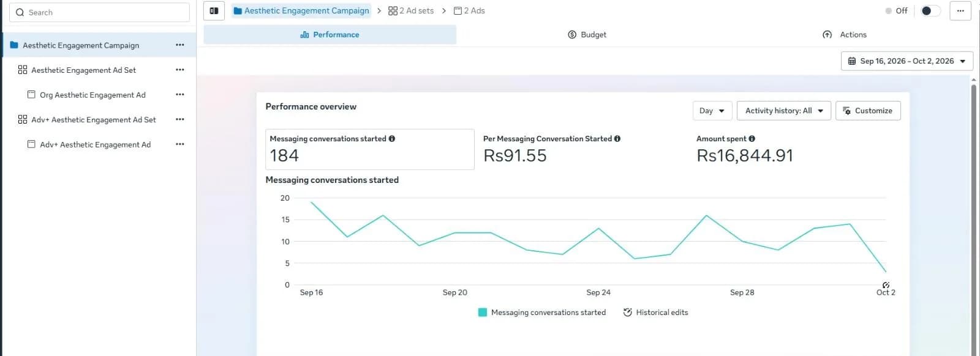
Task: Click info icon next to Amount spent
Action: click(752, 139)
